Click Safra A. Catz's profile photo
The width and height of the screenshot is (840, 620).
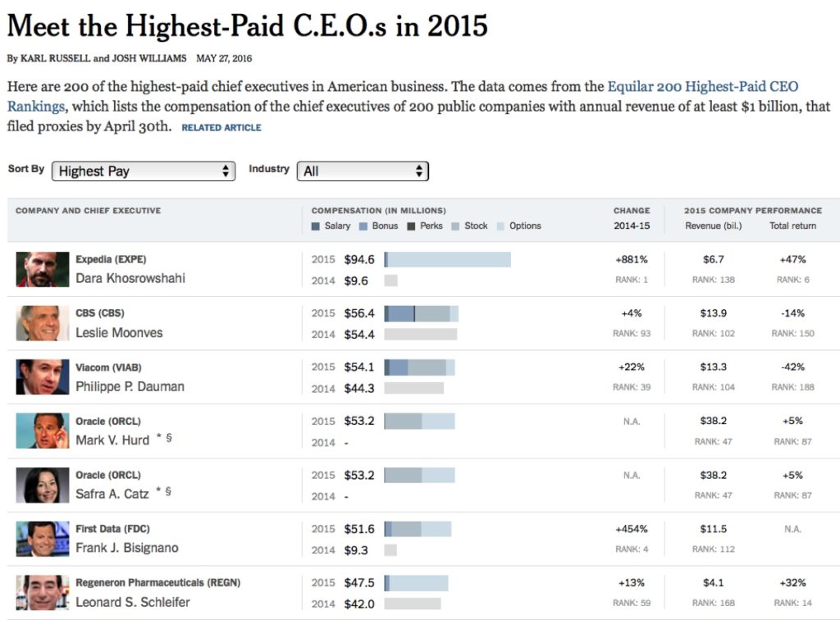click(42, 485)
